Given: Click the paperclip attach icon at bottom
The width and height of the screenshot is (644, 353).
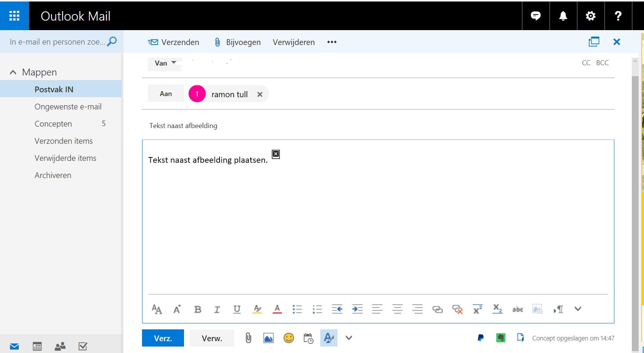Looking at the screenshot, I should point(248,338).
